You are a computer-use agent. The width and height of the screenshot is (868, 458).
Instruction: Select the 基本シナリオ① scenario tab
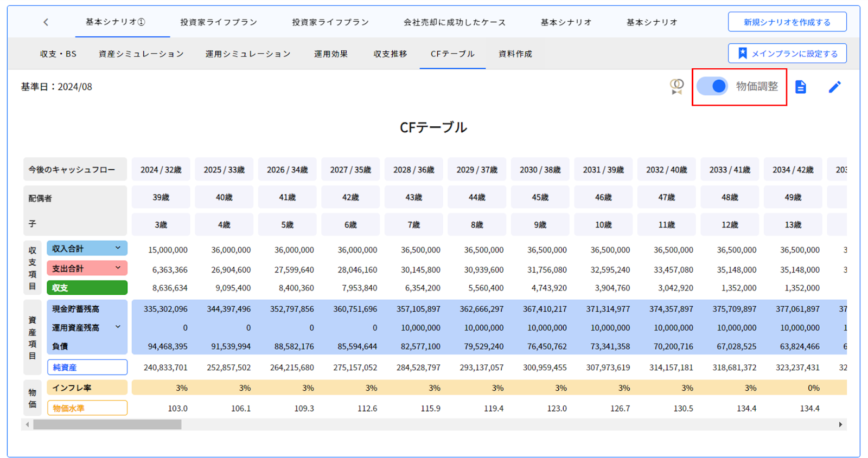[x=116, y=22]
